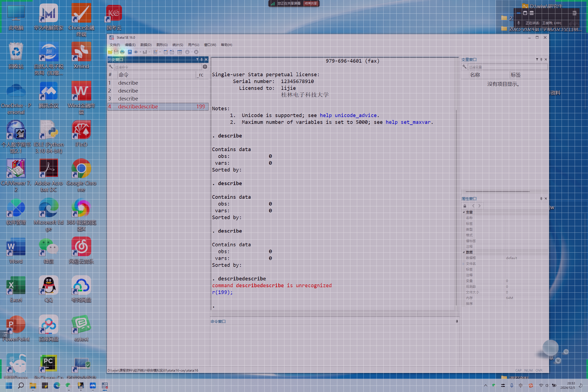
Task: Collapse the 变量 section in properties
Action: coord(464,212)
